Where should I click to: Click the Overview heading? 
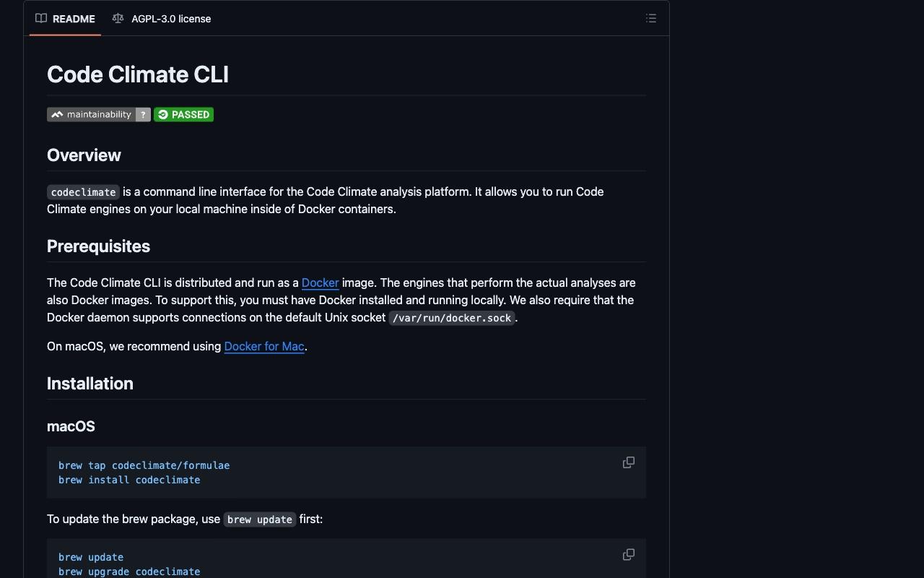pos(84,155)
